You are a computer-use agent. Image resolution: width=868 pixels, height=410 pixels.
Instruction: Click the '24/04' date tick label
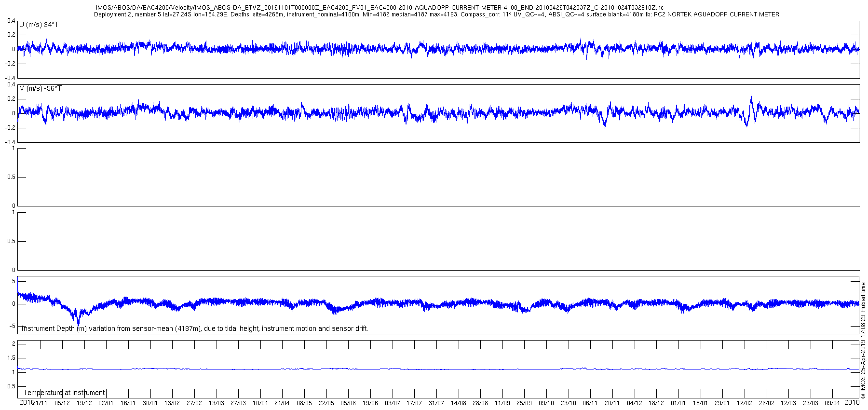point(282,403)
